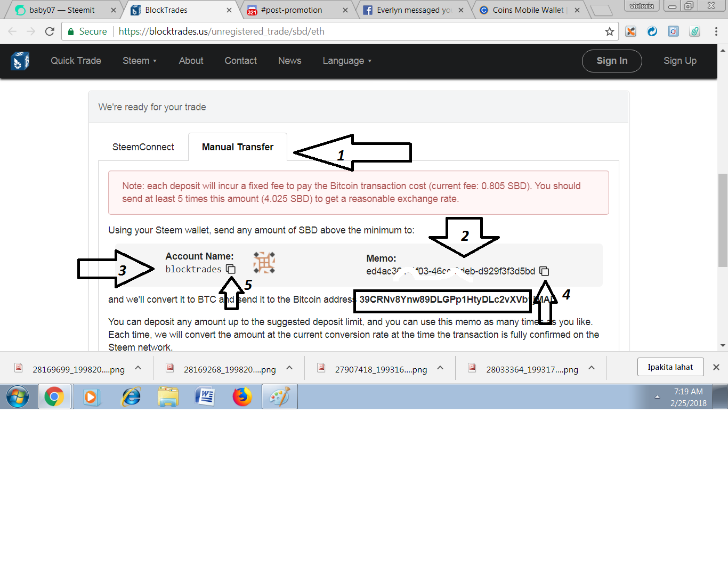Click the Sign In button
728x567 pixels.
(x=612, y=61)
